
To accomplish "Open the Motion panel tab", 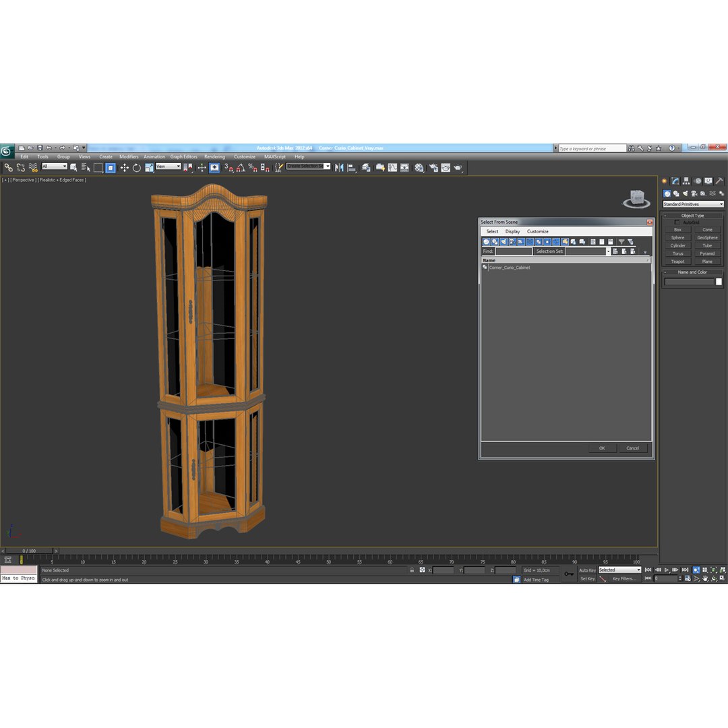I will click(698, 181).
